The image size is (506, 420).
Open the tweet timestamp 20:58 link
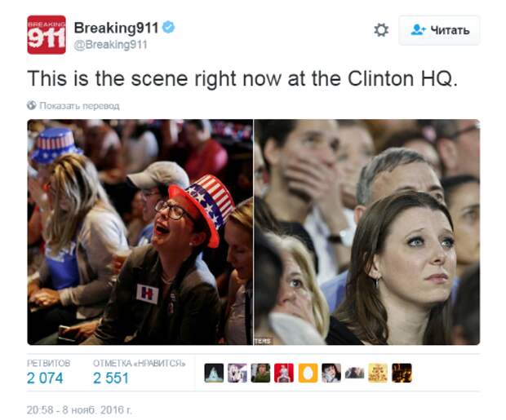(79, 409)
